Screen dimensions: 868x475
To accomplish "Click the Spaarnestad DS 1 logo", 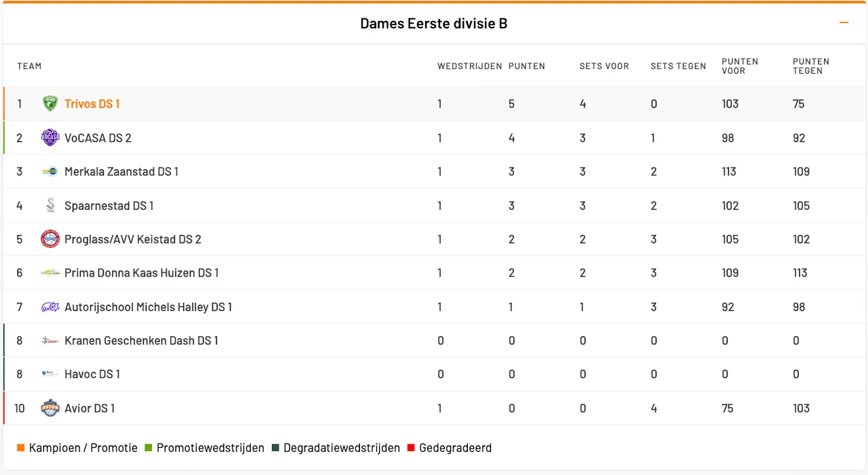I will coord(50,205).
